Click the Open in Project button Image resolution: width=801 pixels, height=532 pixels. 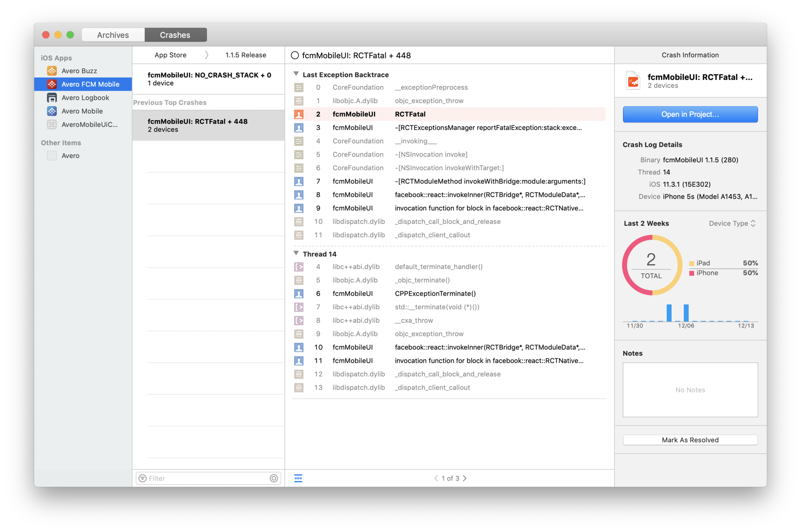[x=690, y=114]
